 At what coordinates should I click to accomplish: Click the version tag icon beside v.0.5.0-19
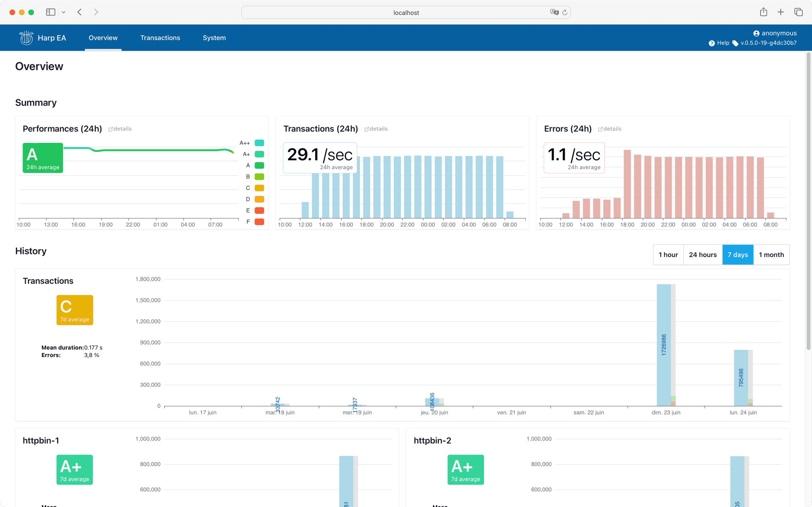point(735,43)
